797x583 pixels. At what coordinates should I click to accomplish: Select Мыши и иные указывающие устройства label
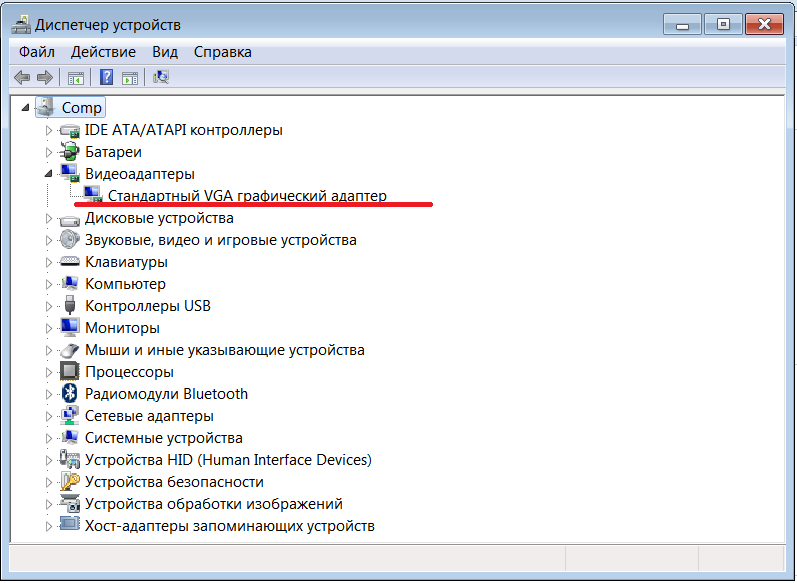point(225,350)
